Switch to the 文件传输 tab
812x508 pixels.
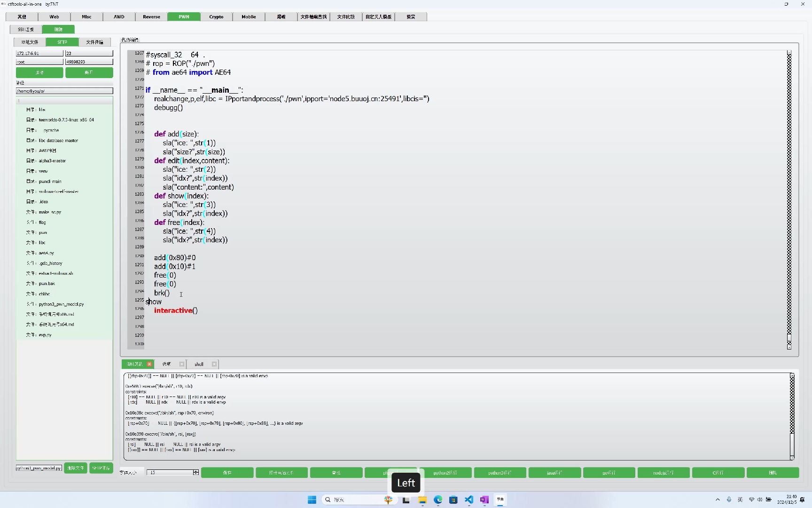95,42
